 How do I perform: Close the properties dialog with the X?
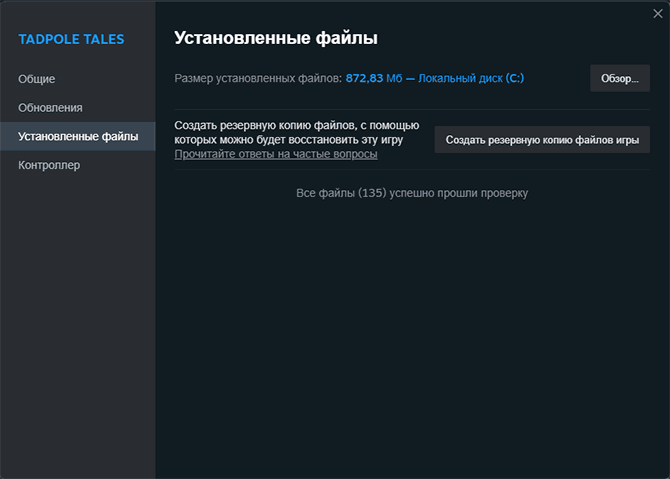tap(658, 14)
